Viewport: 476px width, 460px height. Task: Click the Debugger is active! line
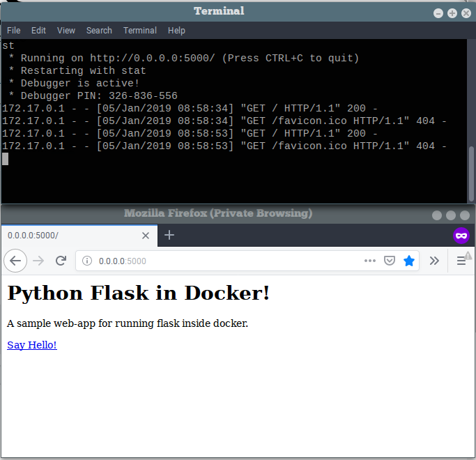(74, 83)
